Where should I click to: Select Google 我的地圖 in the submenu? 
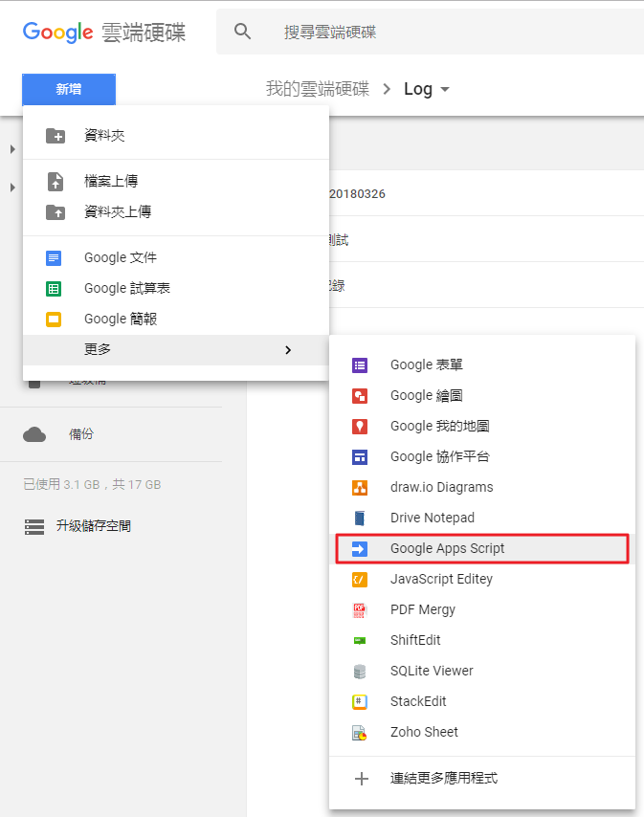482,427
